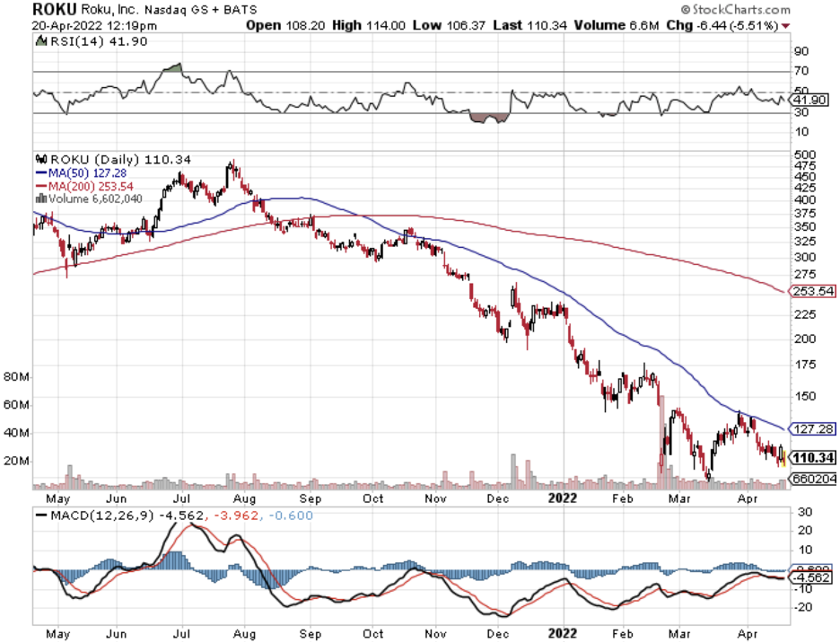
Task: Click the MACD value tag -4.562
Action: pyautogui.click(x=813, y=579)
